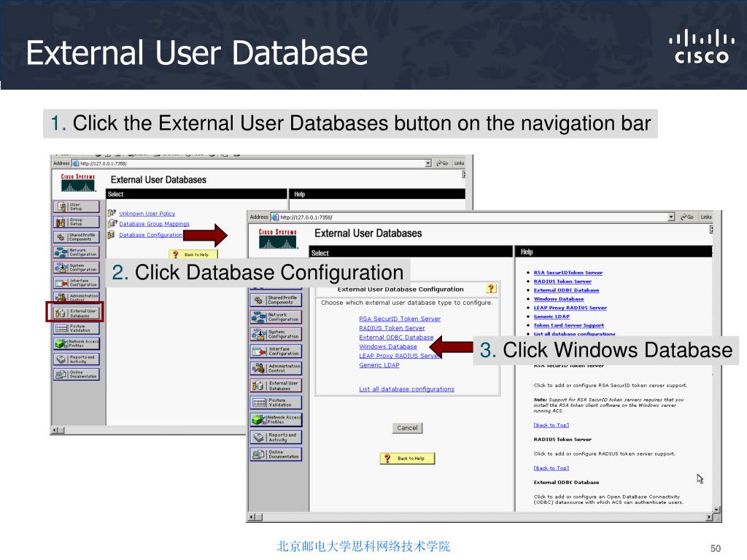Click Back to Top under RADIUS Token Server help
Screen dimensions: 747x560
[x=551, y=468]
